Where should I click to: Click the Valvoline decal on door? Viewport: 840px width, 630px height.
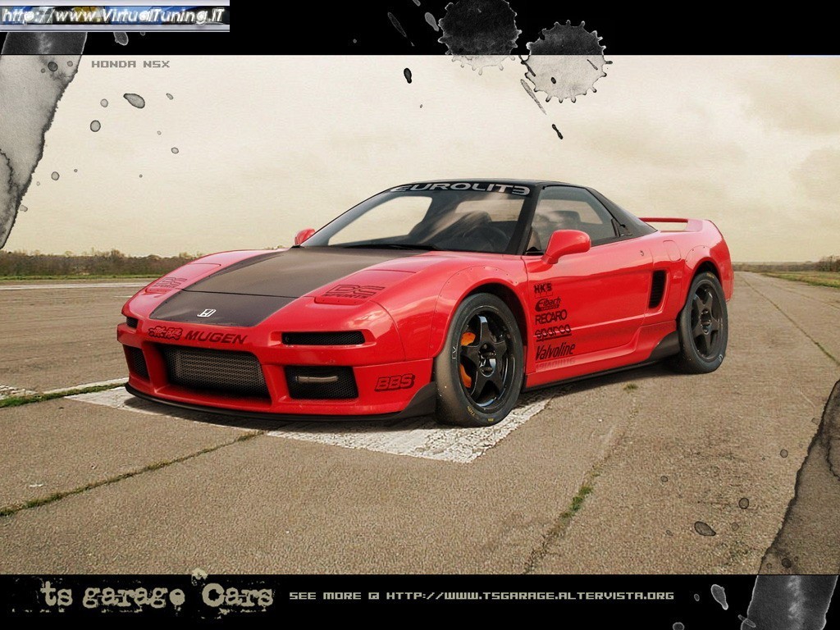pyautogui.click(x=555, y=351)
